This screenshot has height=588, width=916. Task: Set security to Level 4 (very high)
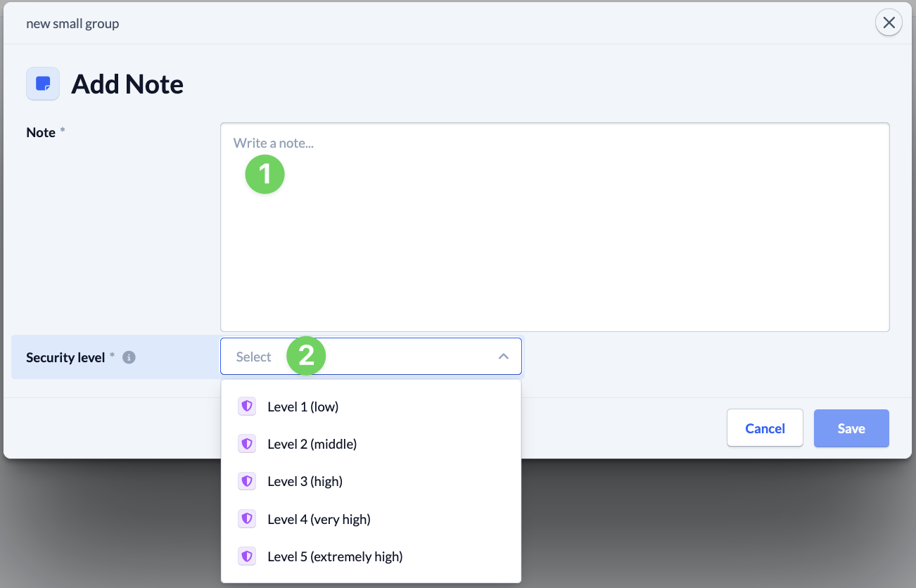tap(319, 519)
